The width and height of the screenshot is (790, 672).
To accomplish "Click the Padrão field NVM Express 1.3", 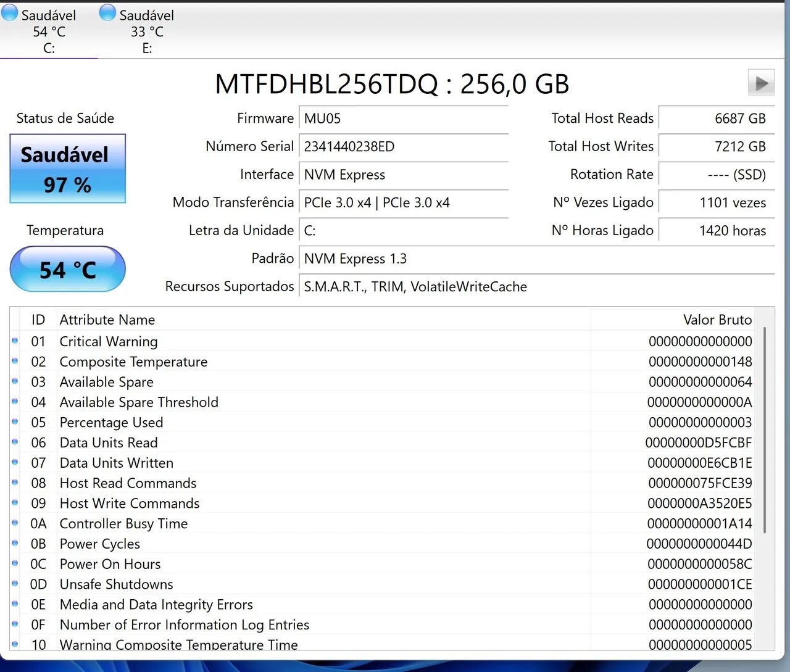I will point(536,259).
